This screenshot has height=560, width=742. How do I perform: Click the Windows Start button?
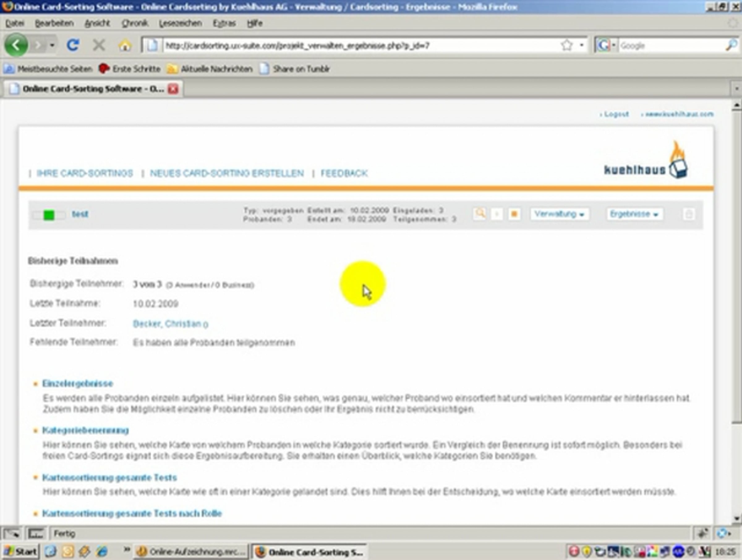pyautogui.click(x=21, y=552)
